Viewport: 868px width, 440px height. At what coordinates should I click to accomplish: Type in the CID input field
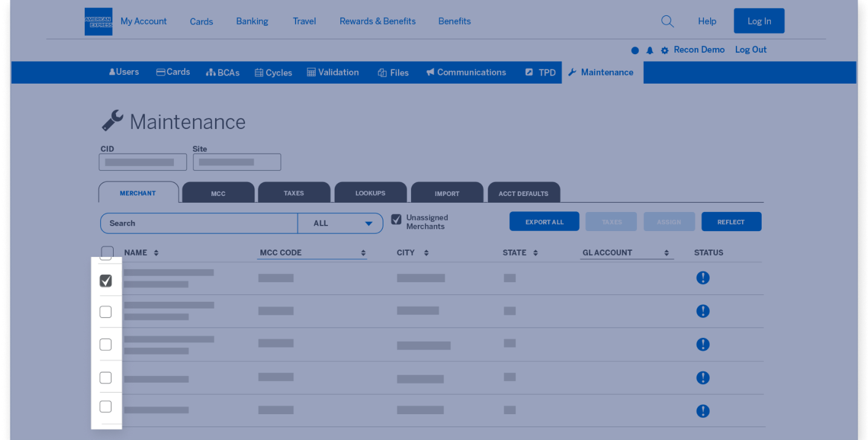[x=143, y=162]
